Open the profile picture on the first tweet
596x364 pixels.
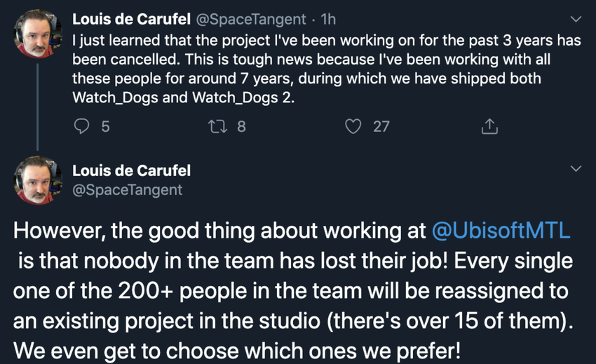tap(38, 33)
